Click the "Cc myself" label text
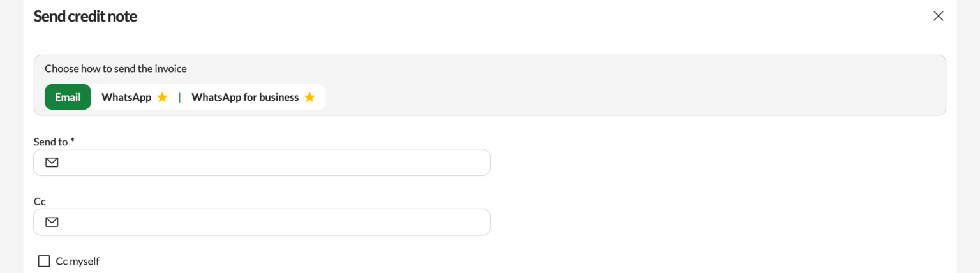This screenshot has width=980, height=273. pyautogui.click(x=78, y=261)
